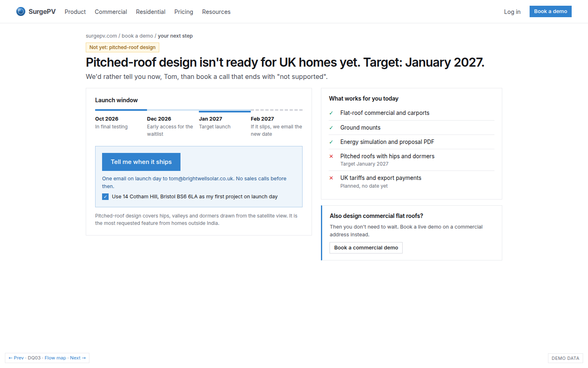Click the blue Book a demo button
Image resolution: width=588 pixels, height=368 pixels.
tap(550, 11)
